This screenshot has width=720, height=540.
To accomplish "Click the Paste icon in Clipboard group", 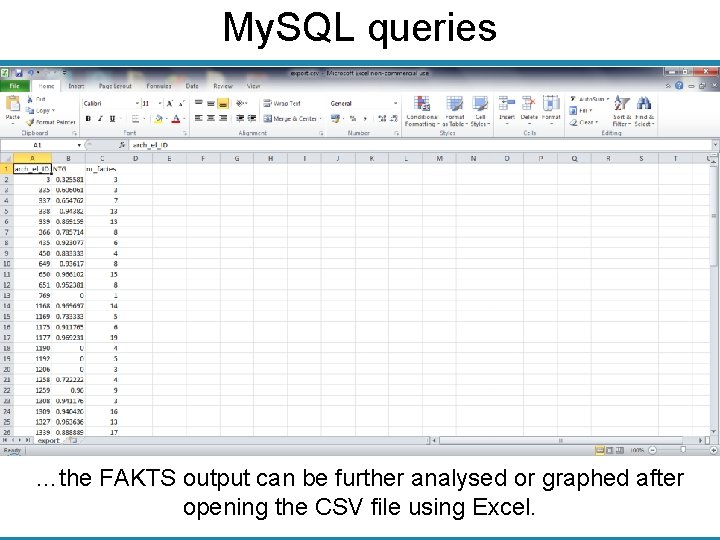I will point(12,104).
